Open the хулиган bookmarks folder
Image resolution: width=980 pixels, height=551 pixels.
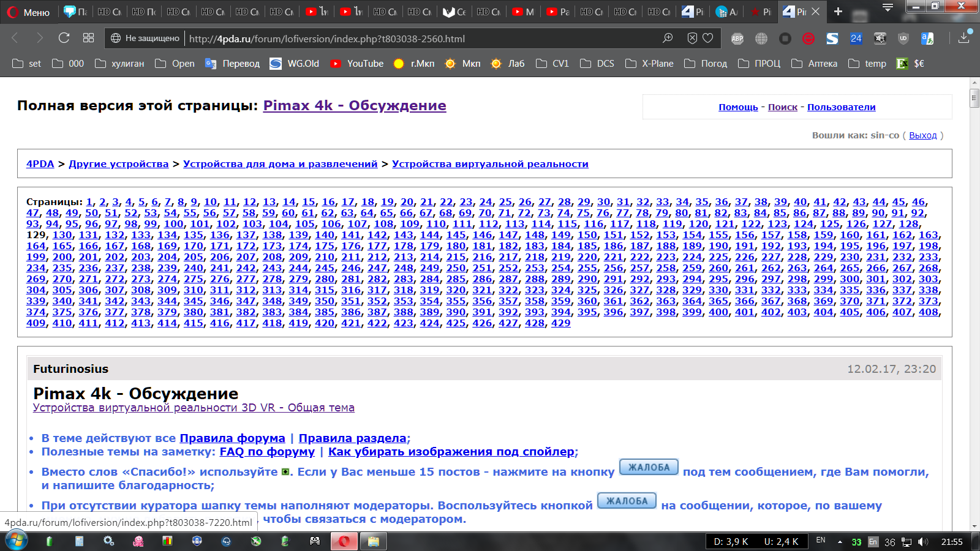(120, 63)
